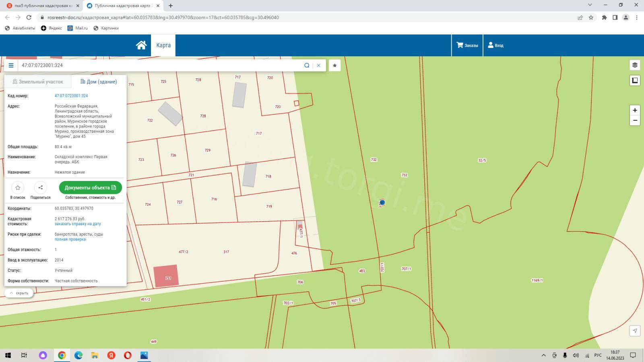The height and width of the screenshot is (362, 644).
Task: Click the заказать справку на дату link
Action: (x=78, y=224)
